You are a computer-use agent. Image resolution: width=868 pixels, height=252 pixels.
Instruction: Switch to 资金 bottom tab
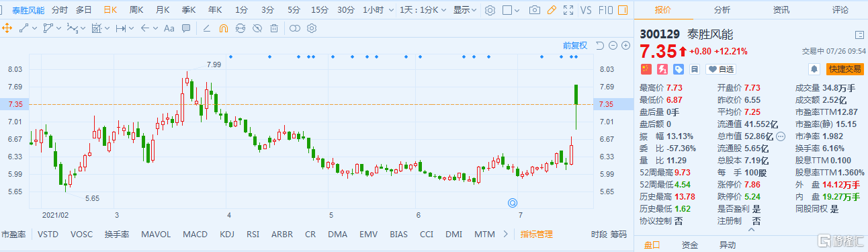coord(689,245)
